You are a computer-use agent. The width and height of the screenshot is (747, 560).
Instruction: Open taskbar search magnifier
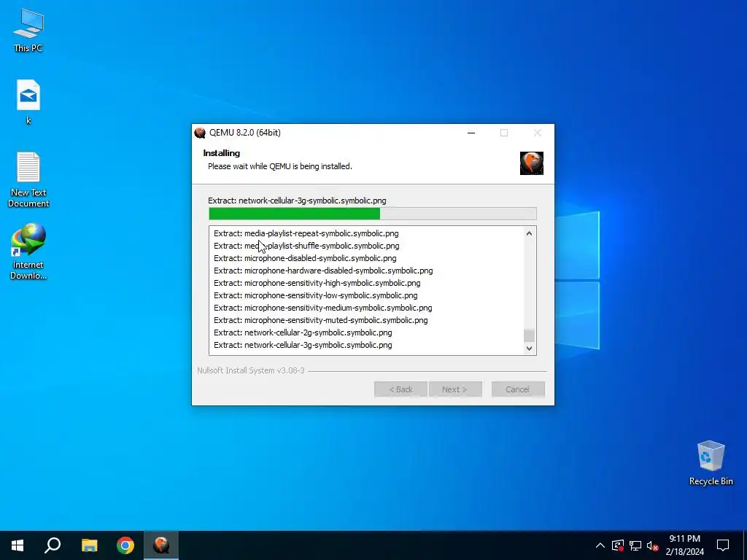[x=53, y=545]
